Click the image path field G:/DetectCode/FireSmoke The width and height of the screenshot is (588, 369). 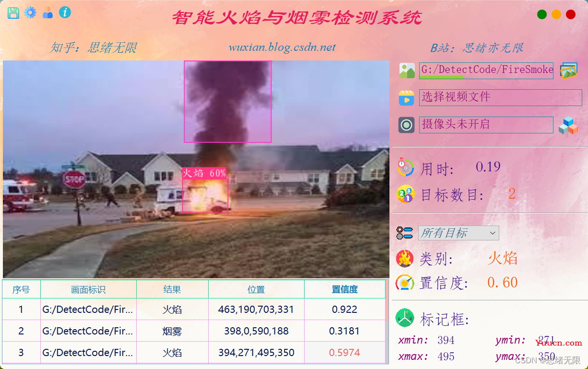486,71
